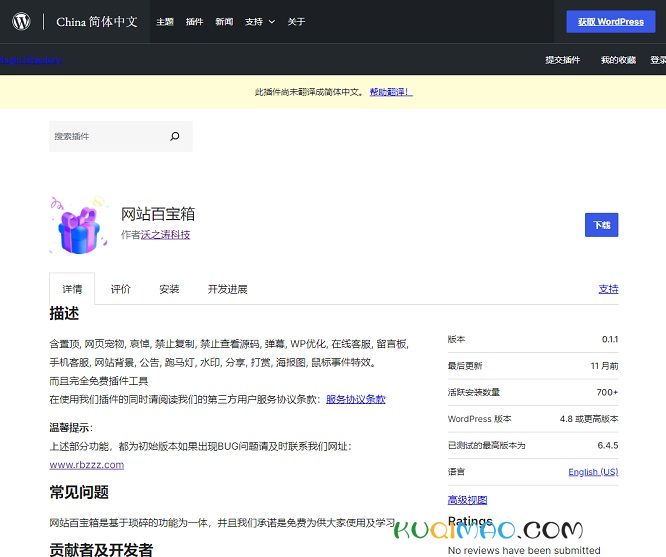
Task: Click 'No reviews have been submitted' text
Action: pos(524,550)
